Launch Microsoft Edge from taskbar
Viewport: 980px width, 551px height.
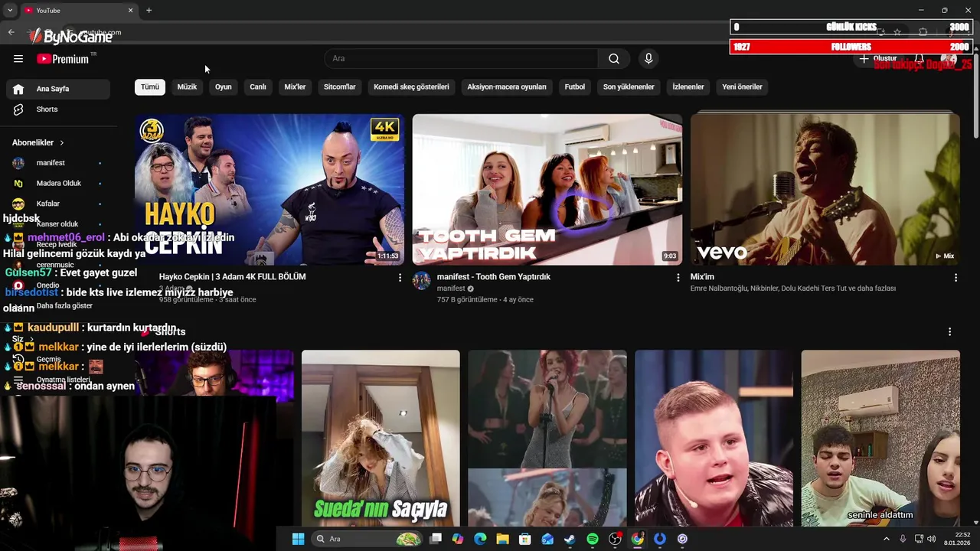click(480, 539)
